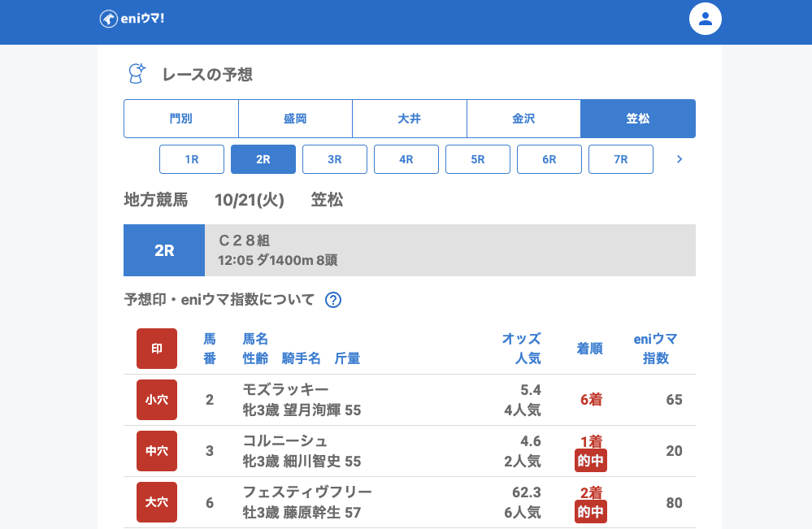This screenshot has height=529, width=812.
Task: Go to race 7R
Action: tap(621, 159)
